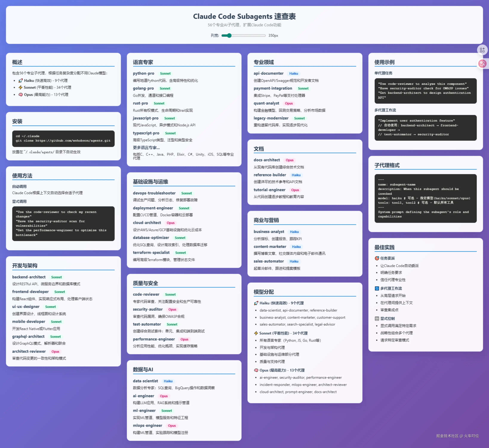Click the 单代理任务 example code block
Screen dimensions: 489x448
pos(425,91)
